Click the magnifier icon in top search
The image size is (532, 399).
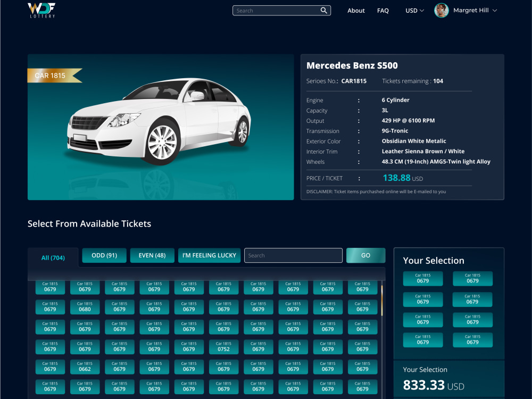(323, 11)
